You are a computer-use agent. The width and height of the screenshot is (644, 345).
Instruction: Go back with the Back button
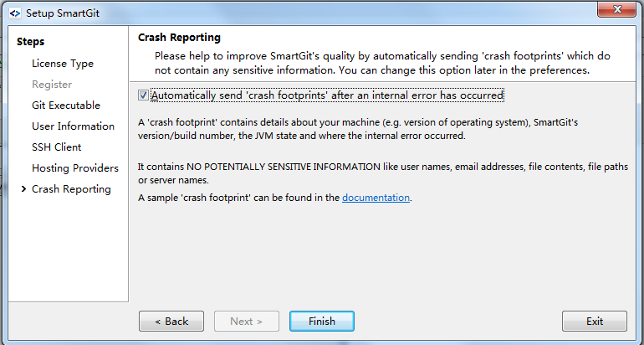point(171,322)
